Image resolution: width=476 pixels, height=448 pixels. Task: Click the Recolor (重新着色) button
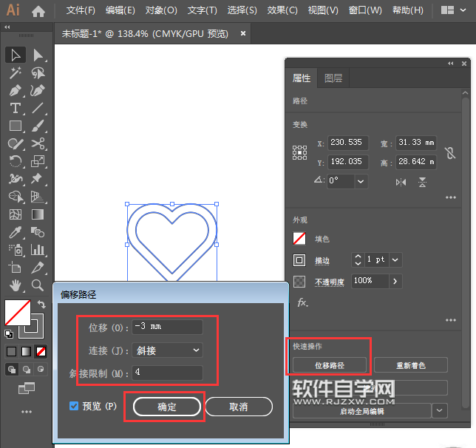411,365
